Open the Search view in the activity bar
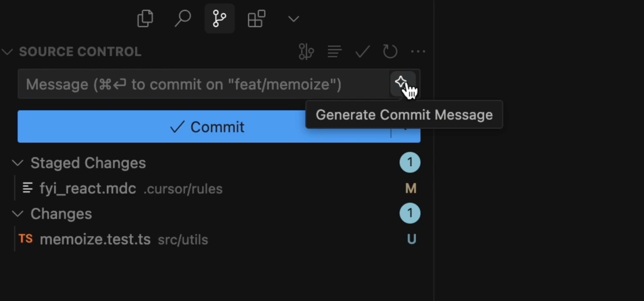The height and width of the screenshot is (301, 644). [x=183, y=19]
